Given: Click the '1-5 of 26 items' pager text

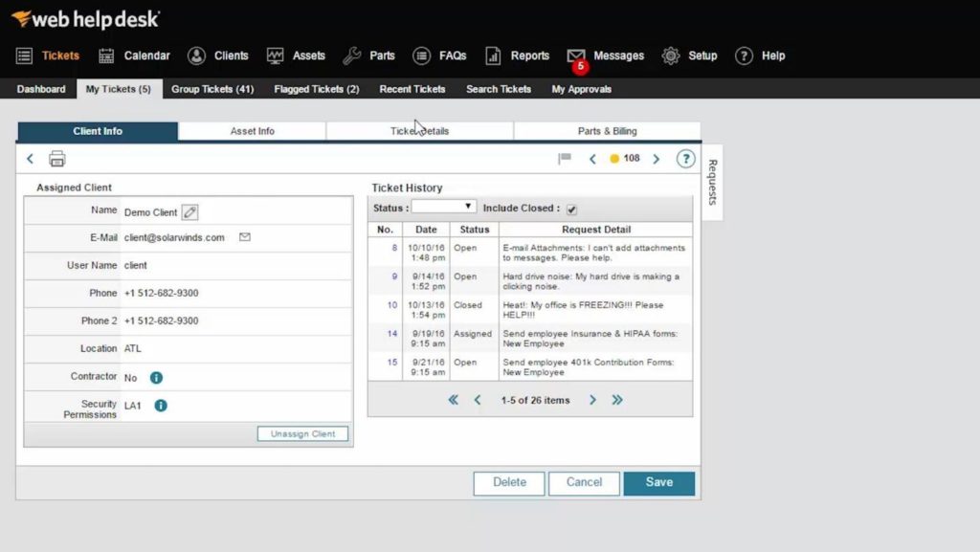Looking at the screenshot, I should tap(536, 400).
